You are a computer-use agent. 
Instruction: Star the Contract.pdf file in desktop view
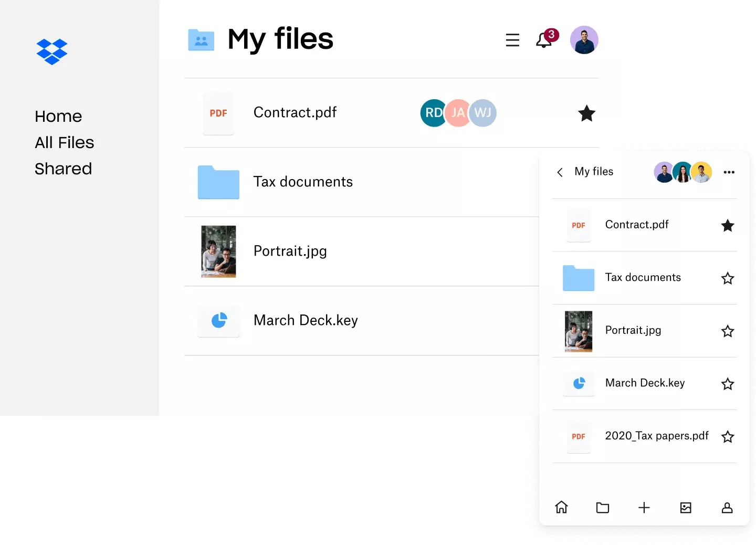pyautogui.click(x=587, y=113)
